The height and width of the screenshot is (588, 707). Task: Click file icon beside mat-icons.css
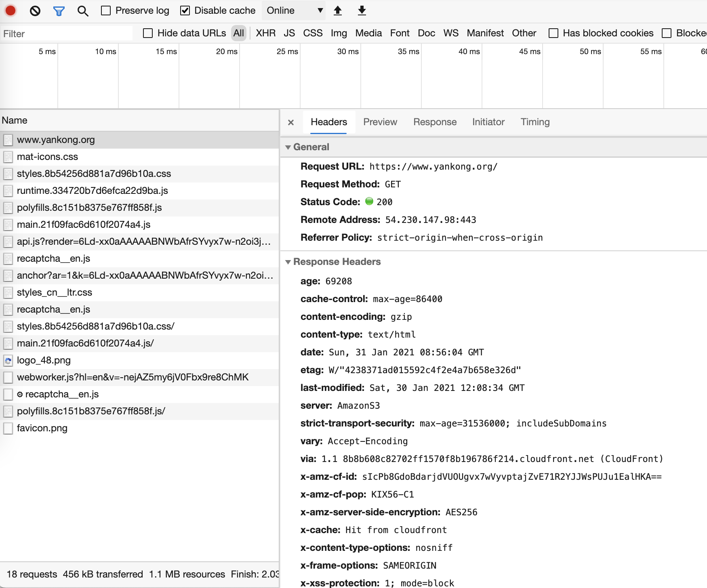click(x=8, y=157)
